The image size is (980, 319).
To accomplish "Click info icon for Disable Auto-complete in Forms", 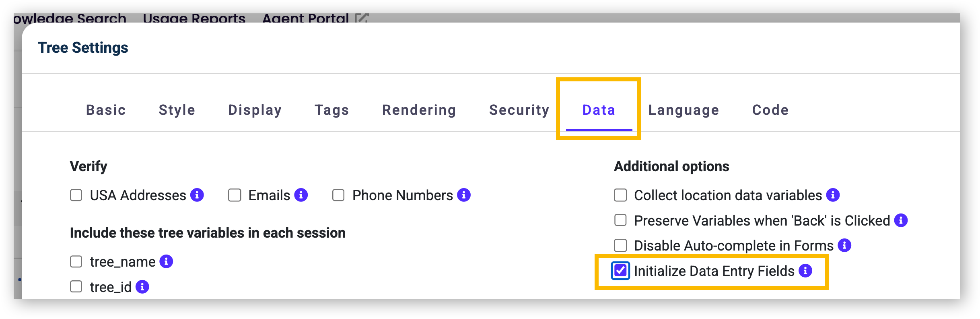I will (844, 245).
